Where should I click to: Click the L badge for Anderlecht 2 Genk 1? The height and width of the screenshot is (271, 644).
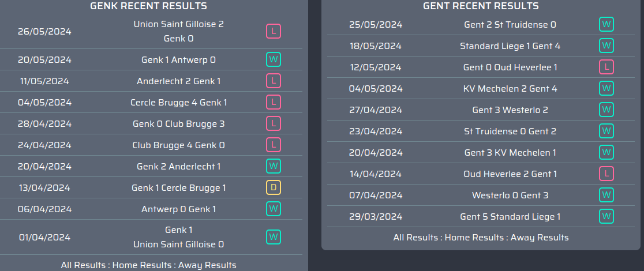click(x=274, y=81)
